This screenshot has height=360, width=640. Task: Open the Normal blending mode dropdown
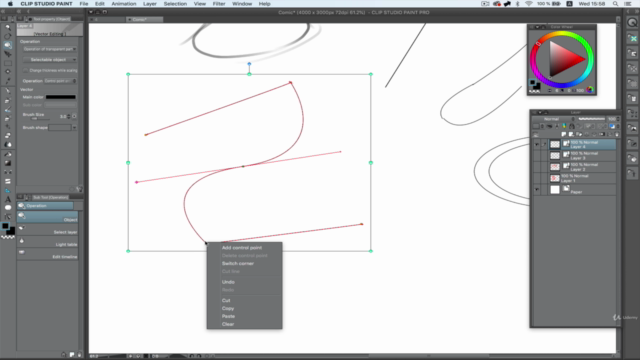coord(553,119)
